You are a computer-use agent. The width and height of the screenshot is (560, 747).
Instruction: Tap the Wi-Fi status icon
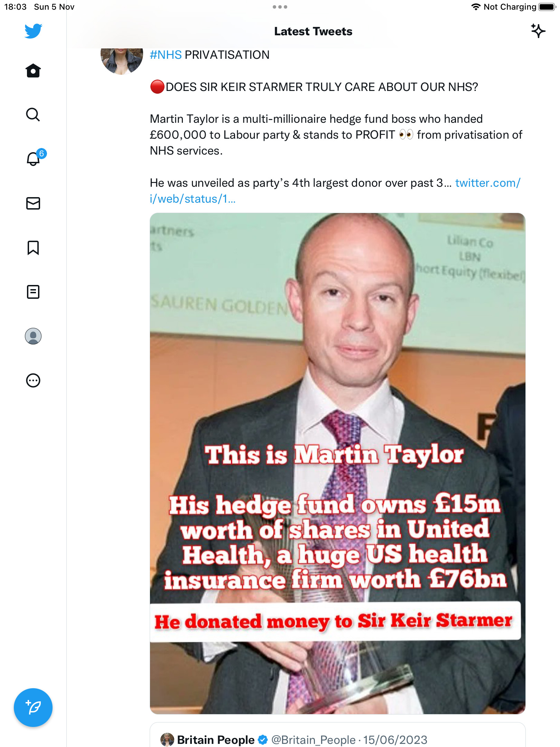pos(476,7)
